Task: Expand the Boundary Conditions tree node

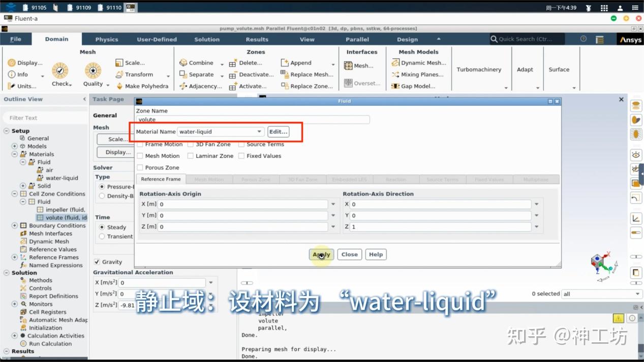Action: tap(15, 226)
